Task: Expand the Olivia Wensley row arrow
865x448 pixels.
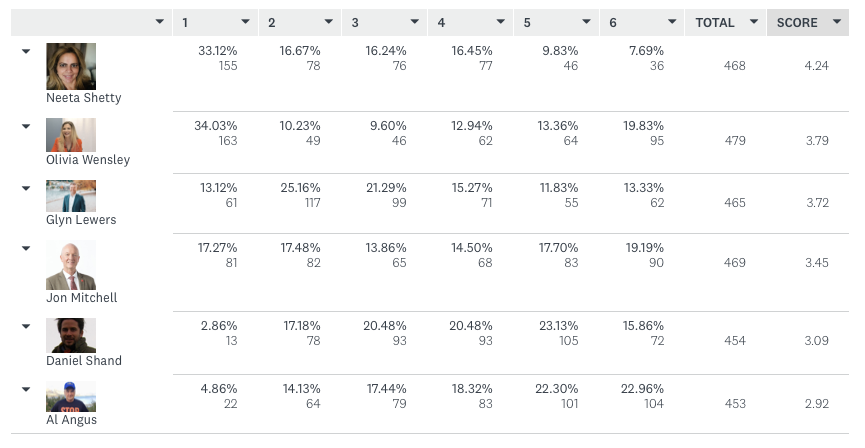Action: pos(26,125)
